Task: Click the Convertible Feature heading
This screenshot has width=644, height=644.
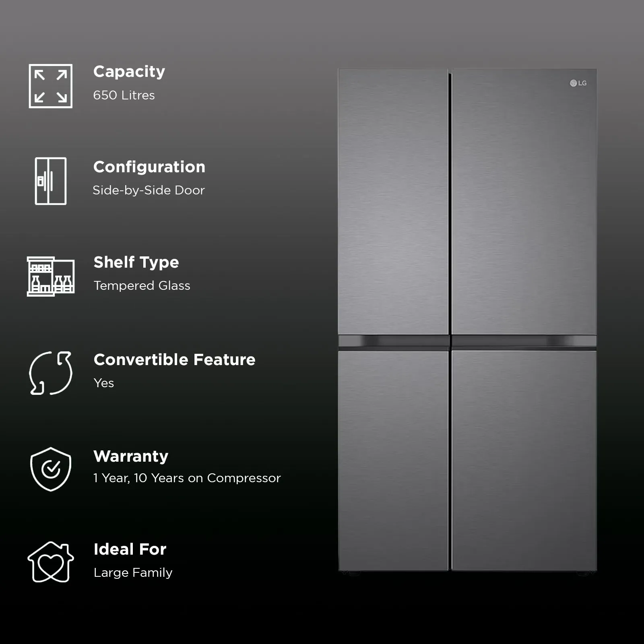Action: pyautogui.click(x=174, y=360)
